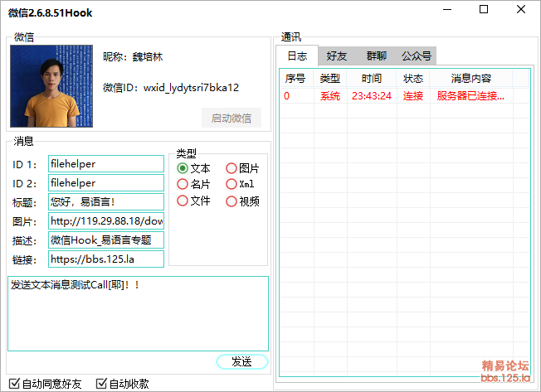Screen dimensions: 541x392
Task: Click the 昵称 魏培林 text
Action: click(x=133, y=56)
